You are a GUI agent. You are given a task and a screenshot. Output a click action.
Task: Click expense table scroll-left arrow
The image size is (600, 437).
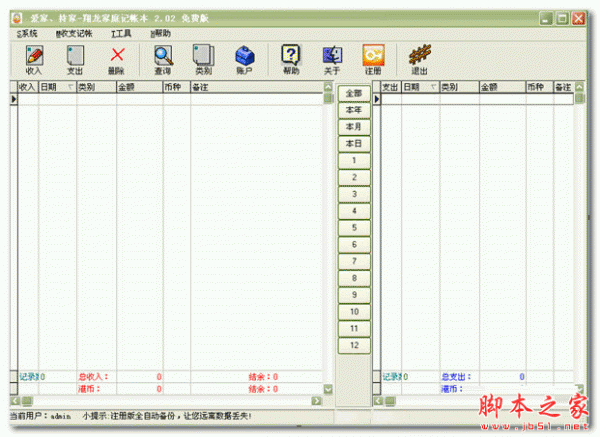378,401
